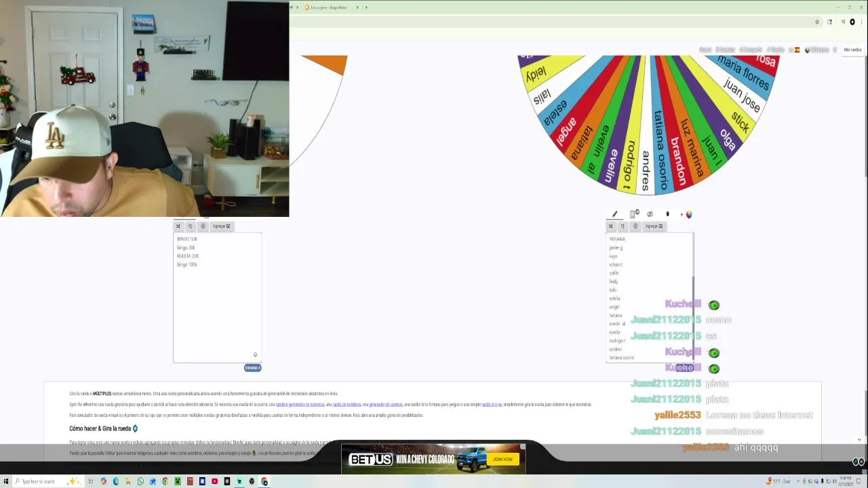Image resolution: width=868 pixels, height=488 pixels.
Task: Open the clipboard results icon for the names wheel
Action: (x=634, y=214)
